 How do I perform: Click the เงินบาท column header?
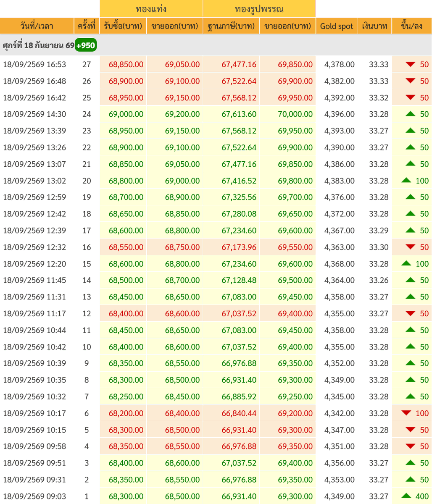point(375,26)
